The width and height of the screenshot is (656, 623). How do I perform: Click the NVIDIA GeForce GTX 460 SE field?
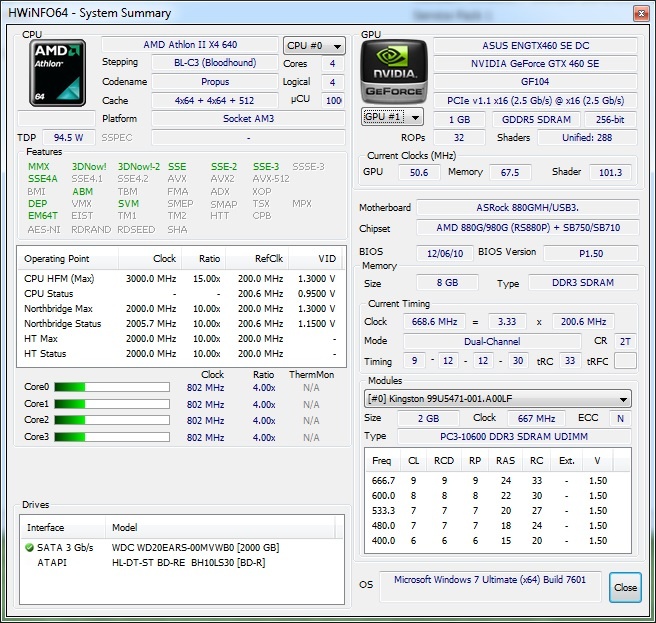pos(536,64)
